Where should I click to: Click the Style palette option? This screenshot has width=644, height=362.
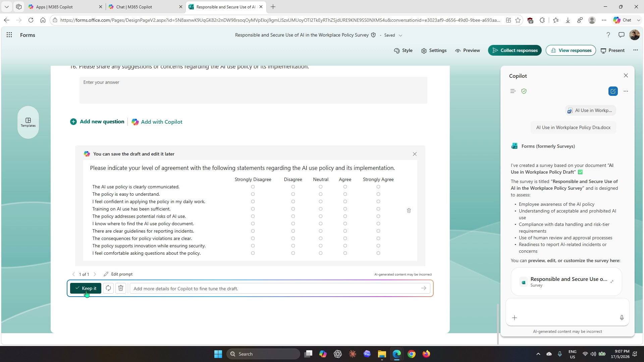click(403, 50)
